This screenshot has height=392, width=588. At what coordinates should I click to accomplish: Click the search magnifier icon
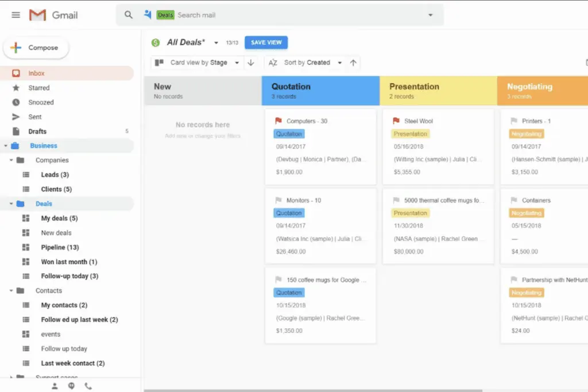pos(128,15)
